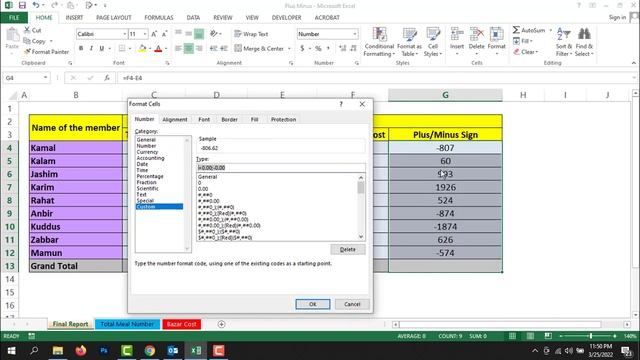This screenshot has width=640, height=360.
Task: Switch to the Border tab in Format Cells
Action: tap(229, 120)
